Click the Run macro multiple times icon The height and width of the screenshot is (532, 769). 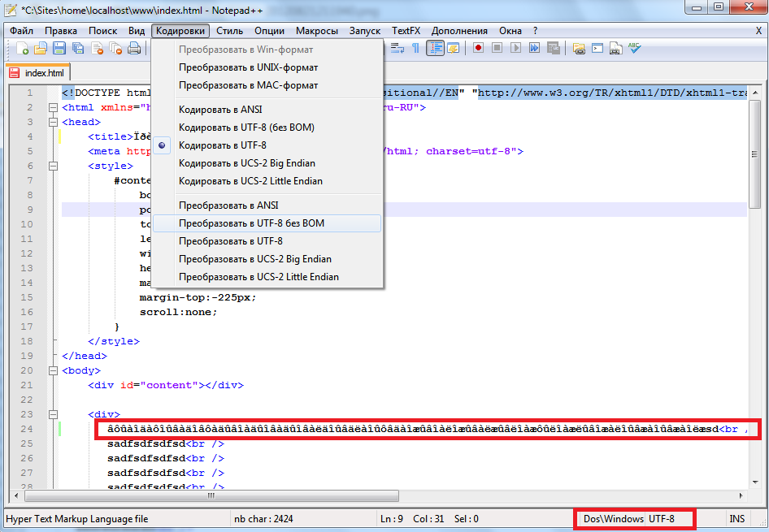point(534,48)
